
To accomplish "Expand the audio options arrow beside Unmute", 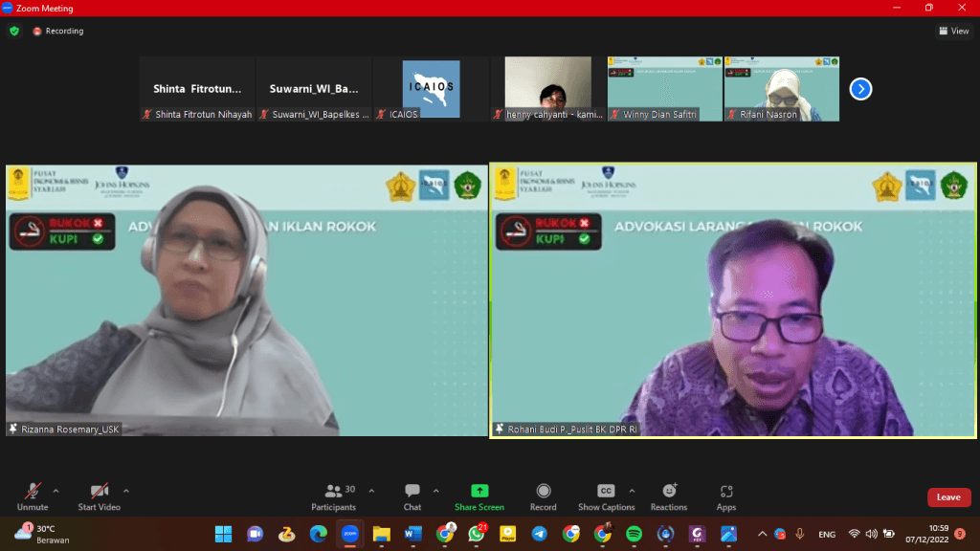I will 56,491.
